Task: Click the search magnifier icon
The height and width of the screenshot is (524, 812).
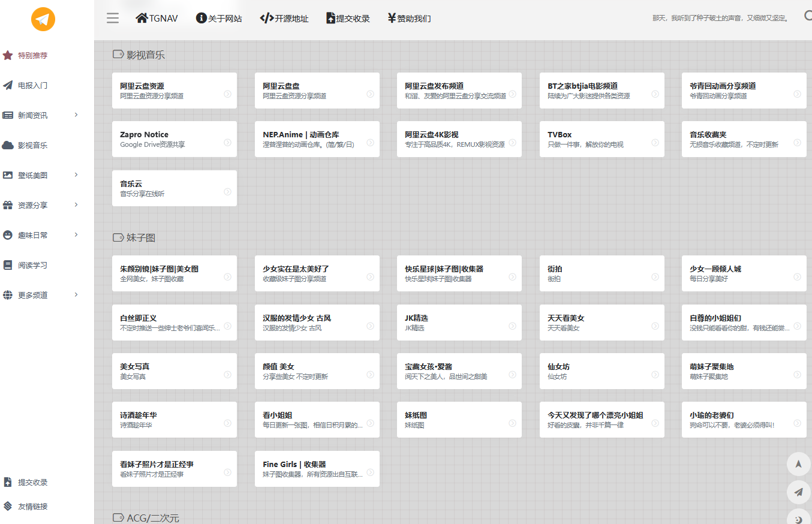Action: (x=807, y=17)
